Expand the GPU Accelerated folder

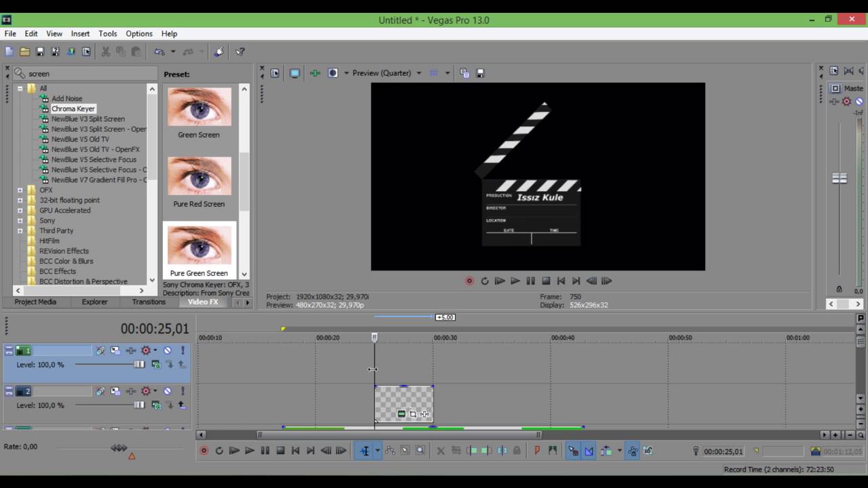(20, 210)
